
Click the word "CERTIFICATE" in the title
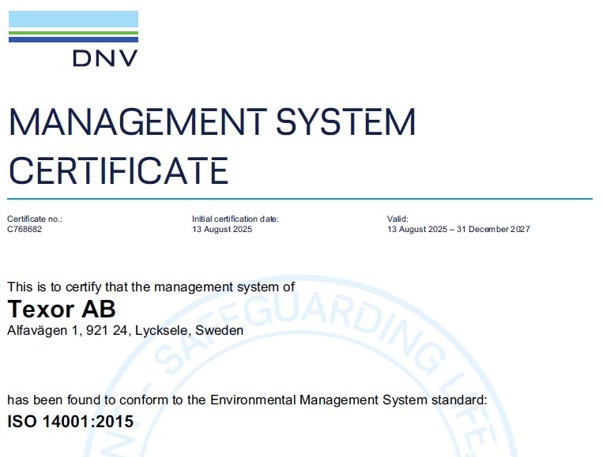pos(118,170)
